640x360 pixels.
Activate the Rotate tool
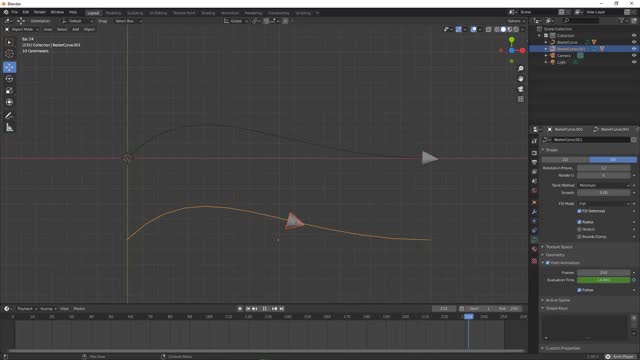coord(9,78)
